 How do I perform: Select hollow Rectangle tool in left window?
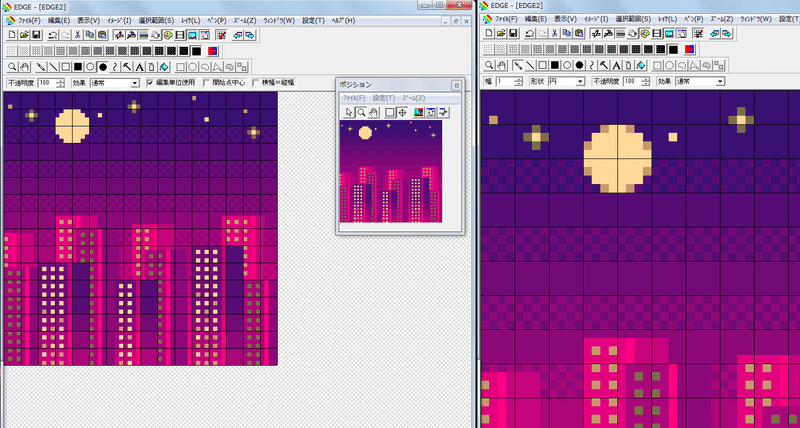click(66, 67)
